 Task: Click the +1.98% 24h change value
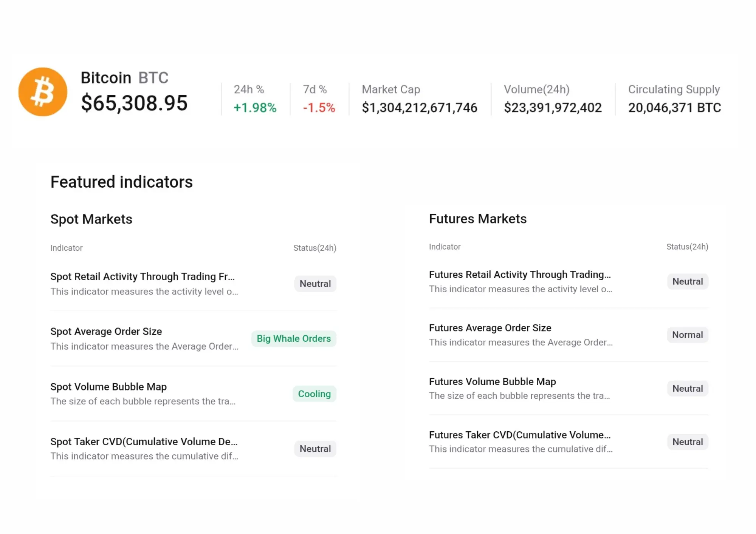coord(255,108)
